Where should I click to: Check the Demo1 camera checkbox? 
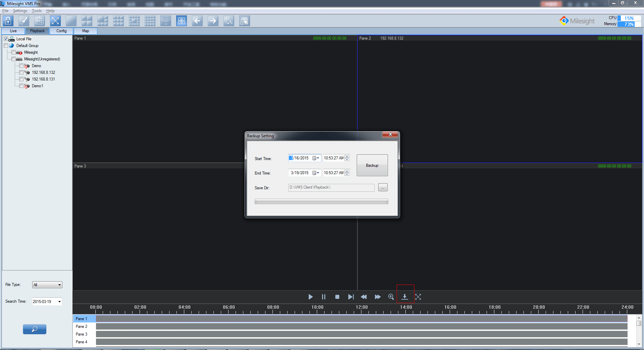coord(21,86)
